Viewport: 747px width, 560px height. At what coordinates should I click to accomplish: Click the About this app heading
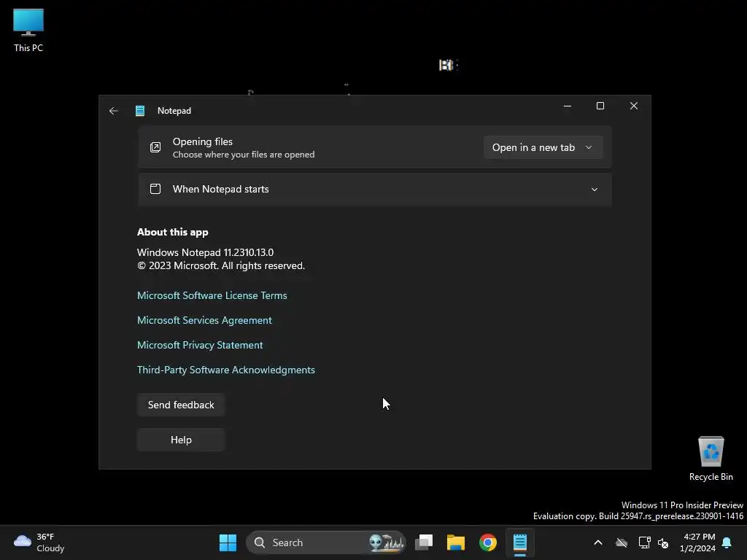point(172,233)
